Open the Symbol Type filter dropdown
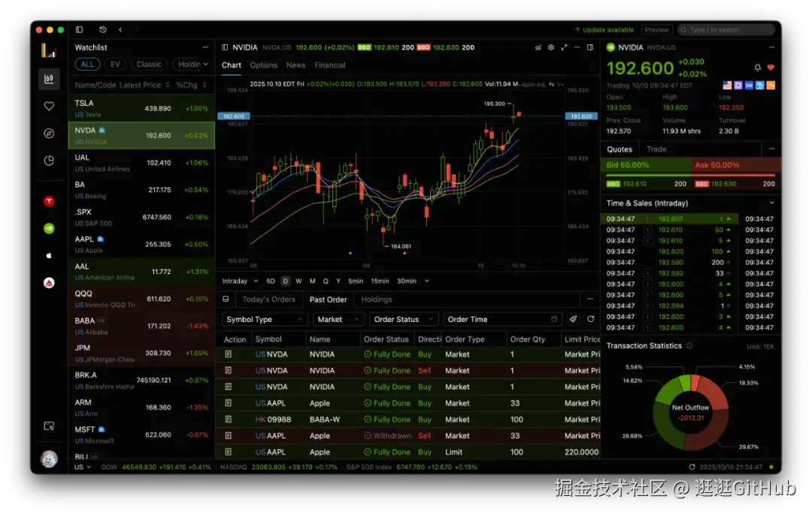 point(265,319)
